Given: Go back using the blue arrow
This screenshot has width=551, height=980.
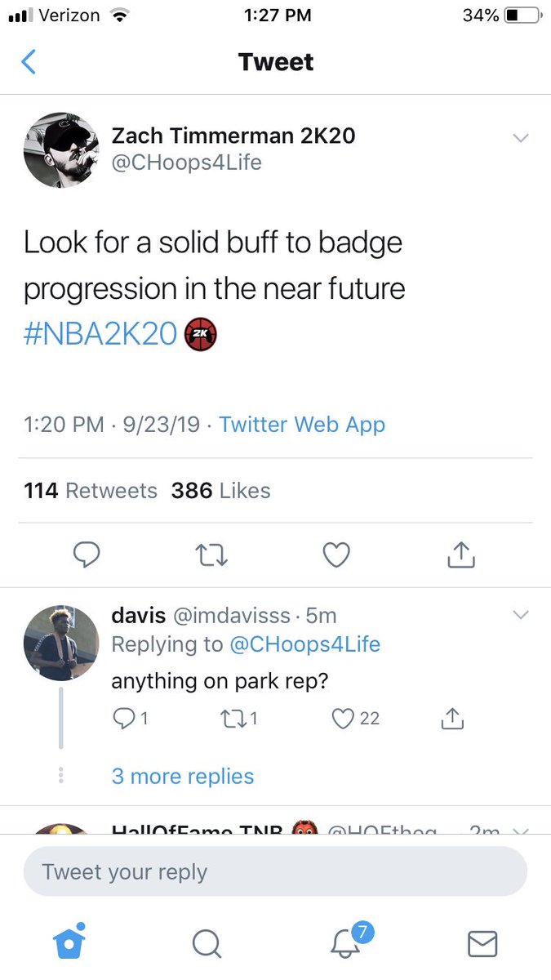Looking at the screenshot, I should pyautogui.click(x=29, y=62).
